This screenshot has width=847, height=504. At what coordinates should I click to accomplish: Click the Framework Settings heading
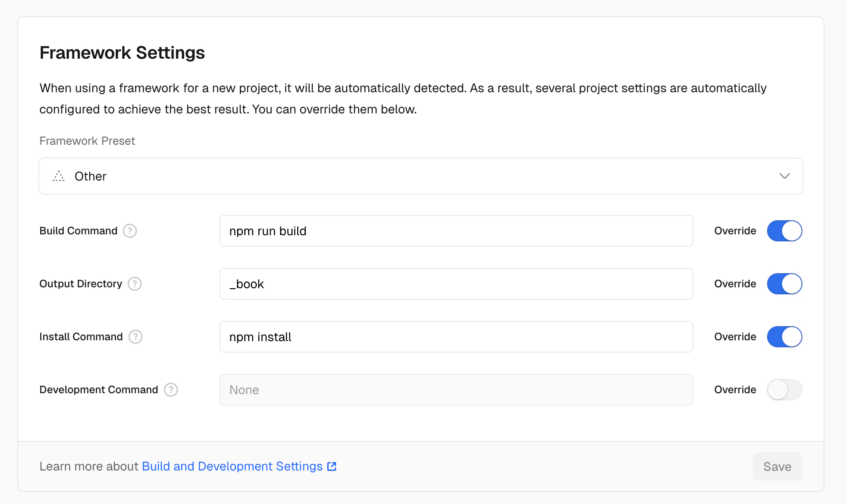[x=122, y=53]
